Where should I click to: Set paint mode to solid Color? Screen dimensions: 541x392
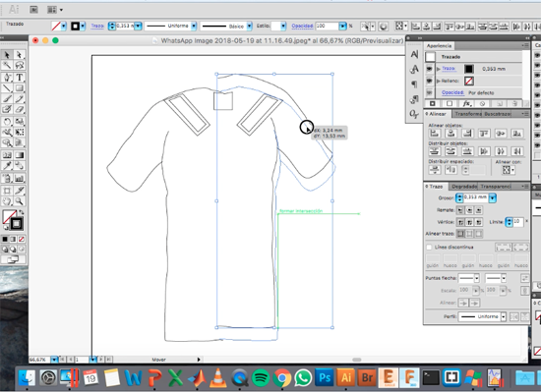point(5,239)
